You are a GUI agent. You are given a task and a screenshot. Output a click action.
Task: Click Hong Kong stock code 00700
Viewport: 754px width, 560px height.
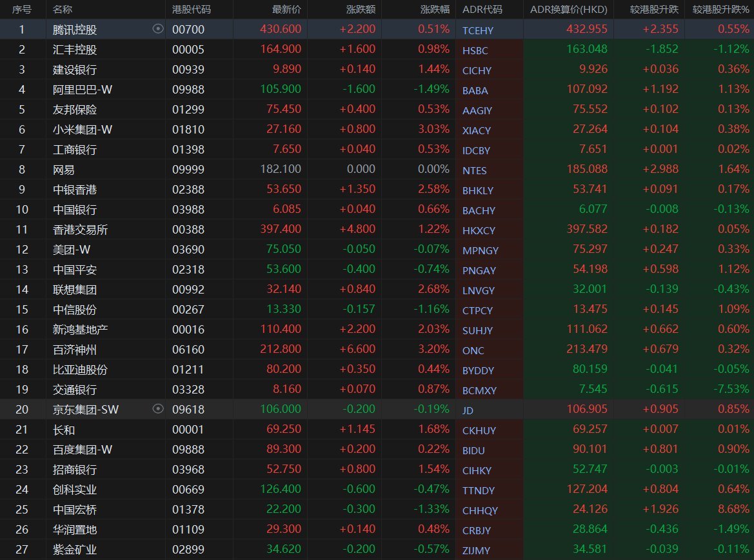point(188,29)
